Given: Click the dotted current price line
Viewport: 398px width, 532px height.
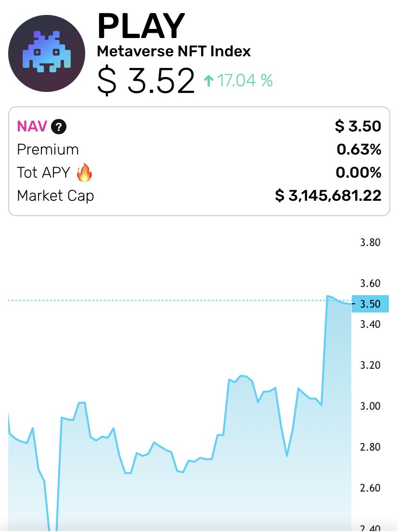Looking at the screenshot, I should (x=180, y=300).
